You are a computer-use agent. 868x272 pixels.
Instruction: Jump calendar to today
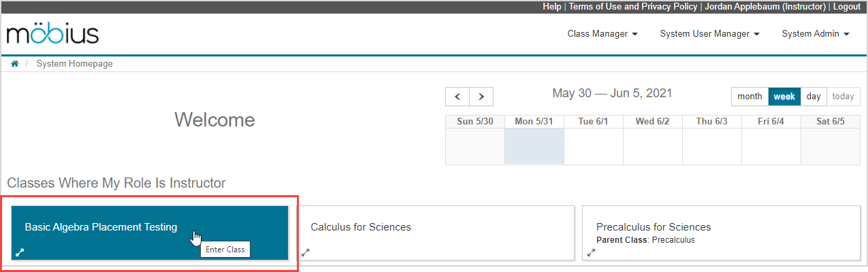click(x=843, y=97)
